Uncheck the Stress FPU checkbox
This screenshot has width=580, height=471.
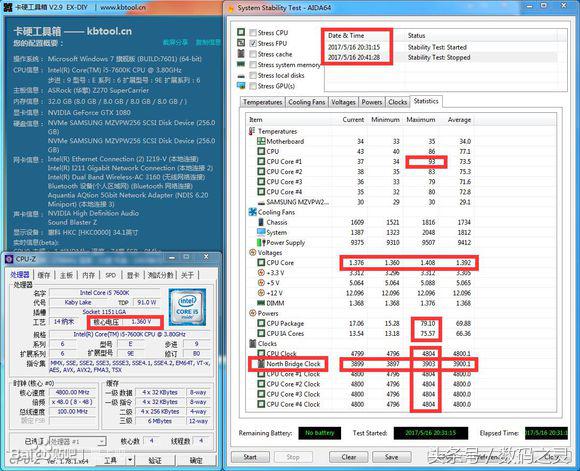[253, 43]
